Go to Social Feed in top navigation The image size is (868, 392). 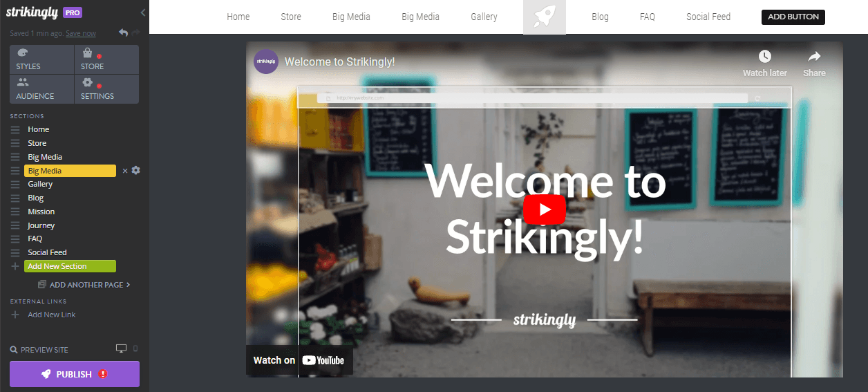pos(708,17)
